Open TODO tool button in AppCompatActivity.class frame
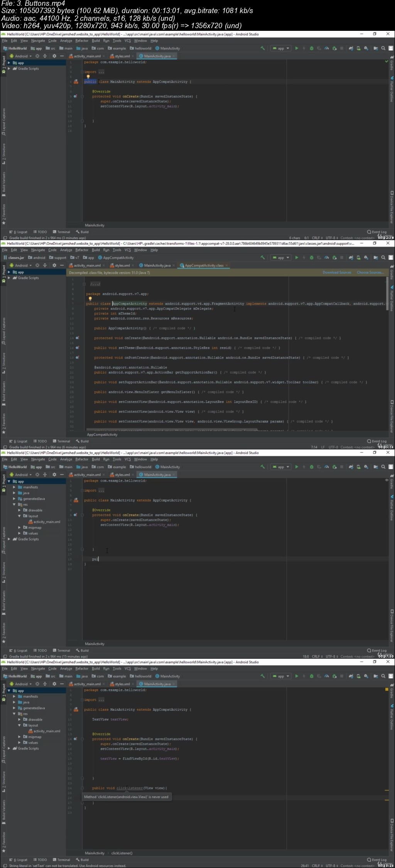Screen dimensions: 395x868 tap(40, 441)
